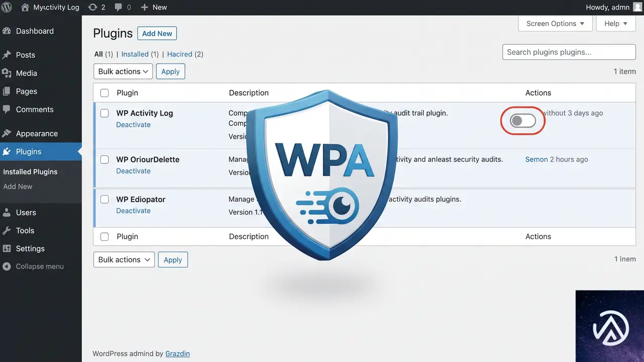Open the Add New plugin submenu item
644x362 pixels.
click(x=18, y=186)
